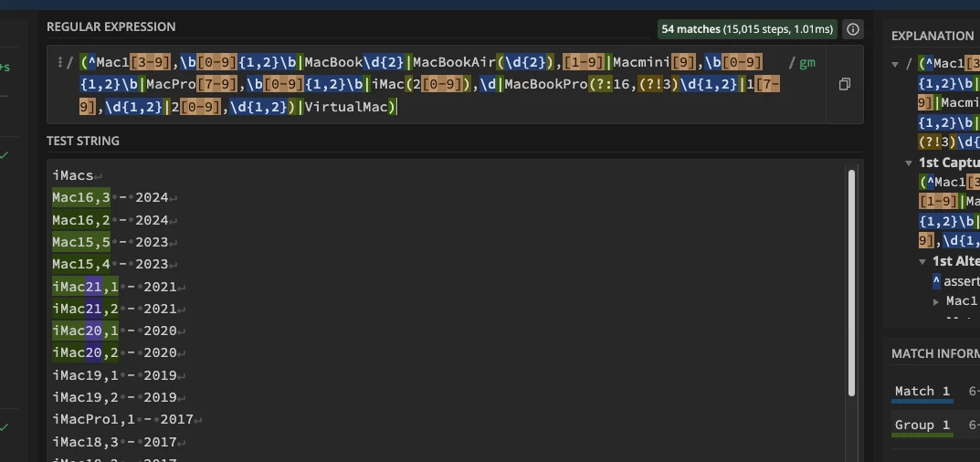Select 'Match 1' in match information
Image resolution: width=980 pixels, height=462 pixels.
[x=922, y=392]
